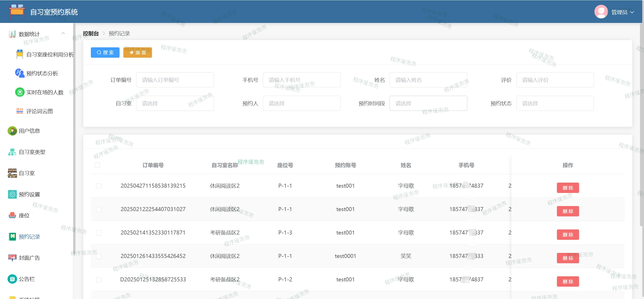Open the 自习室 selection dropdown
The width and height of the screenshot is (644, 299).
(175, 103)
